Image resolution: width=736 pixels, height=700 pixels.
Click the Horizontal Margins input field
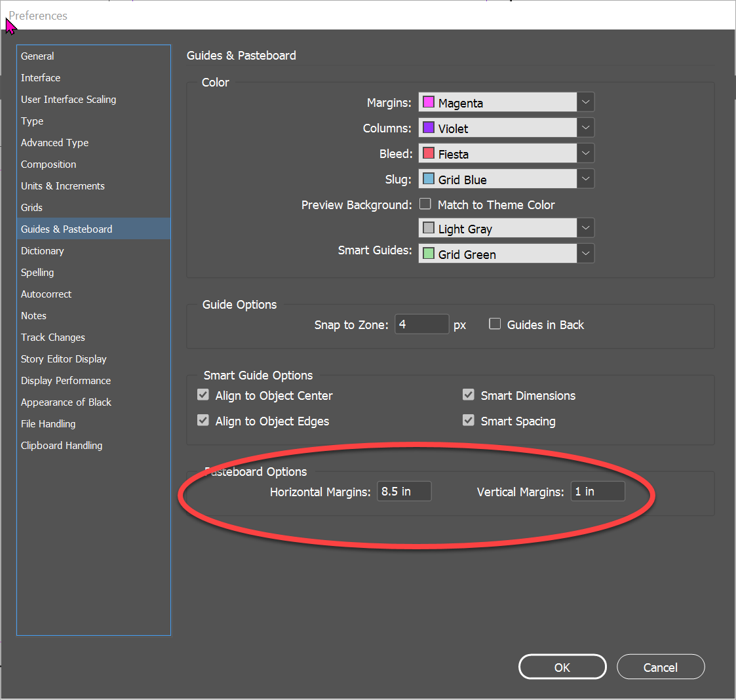point(404,491)
